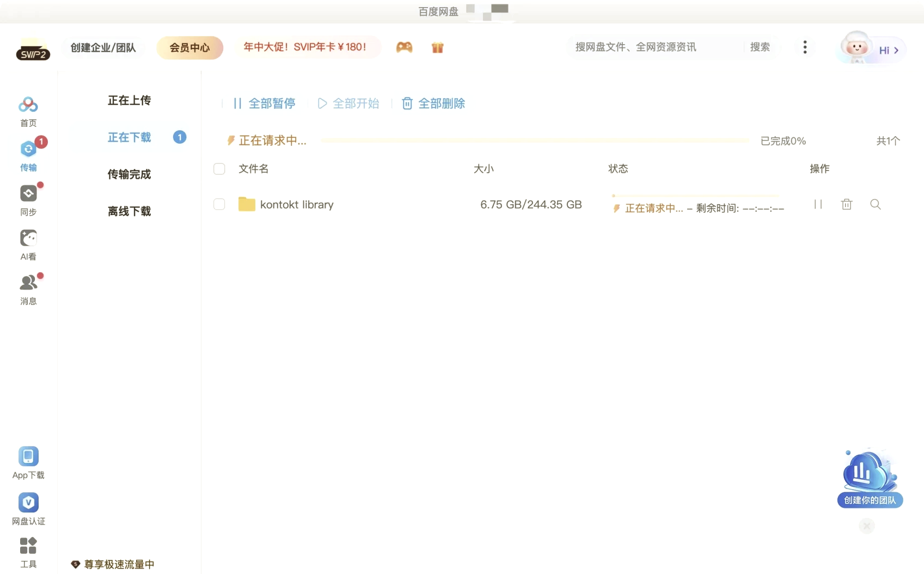Click the 创建你的团队 cloud widget
This screenshot has width=924, height=574.
(x=870, y=478)
